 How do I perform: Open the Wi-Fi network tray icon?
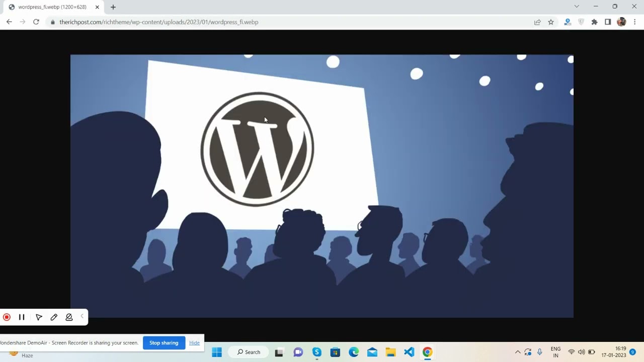(571, 352)
